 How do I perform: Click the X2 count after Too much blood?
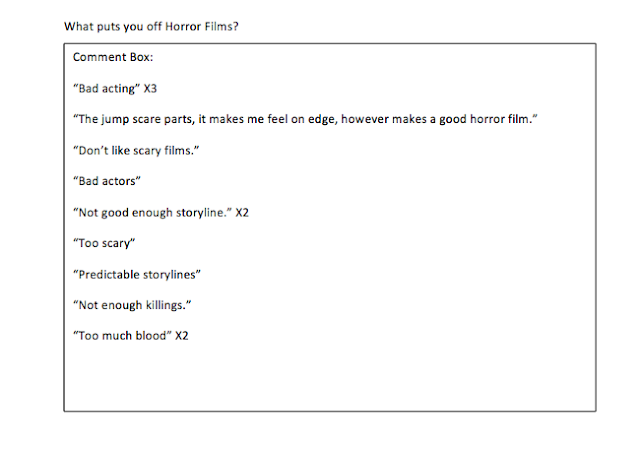pyautogui.click(x=182, y=336)
